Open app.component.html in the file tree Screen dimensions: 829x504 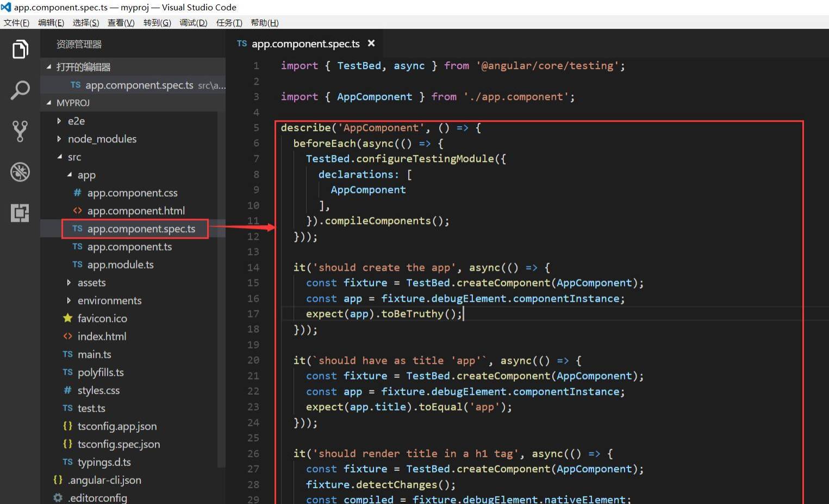(136, 210)
